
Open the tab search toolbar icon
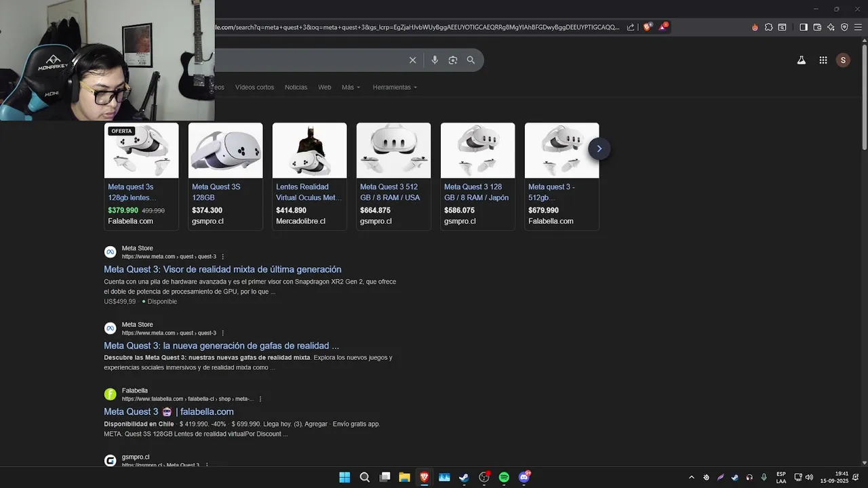(x=782, y=27)
